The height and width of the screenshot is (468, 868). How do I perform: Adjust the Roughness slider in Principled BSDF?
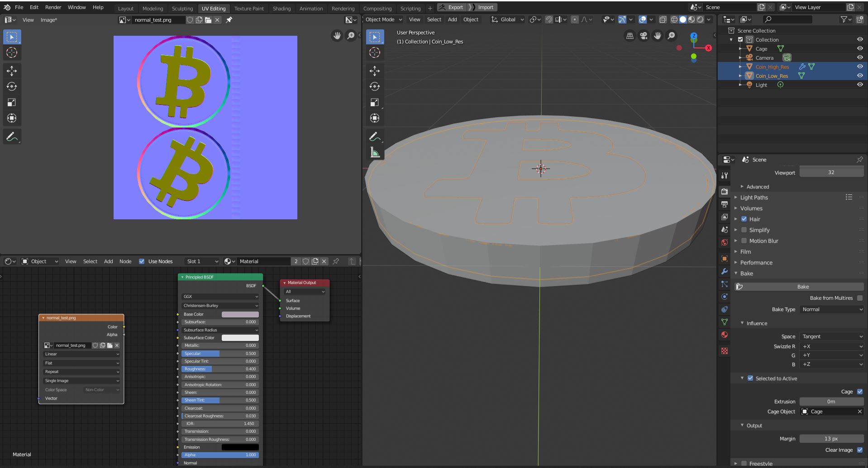(220, 369)
